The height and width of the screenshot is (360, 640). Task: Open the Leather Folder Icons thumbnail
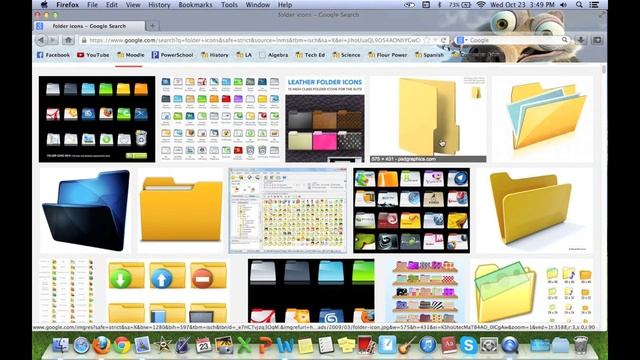pyautogui.click(x=325, y=119)
